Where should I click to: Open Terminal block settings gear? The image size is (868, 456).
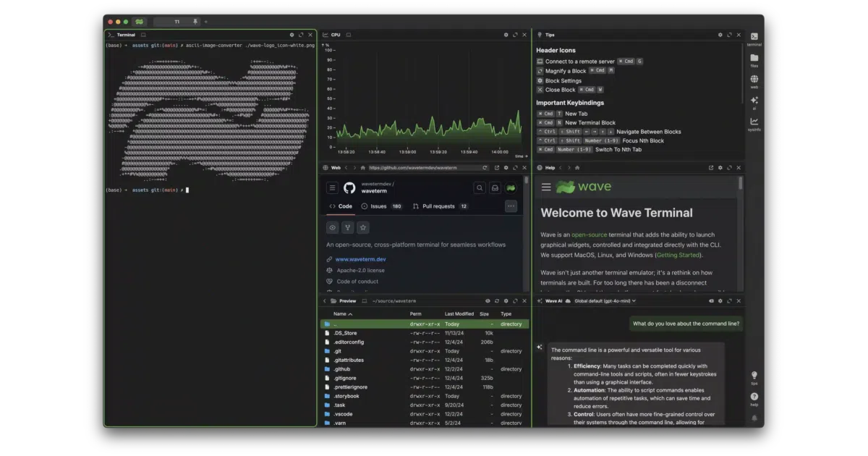pyautogui.click(x=292, y=35)
